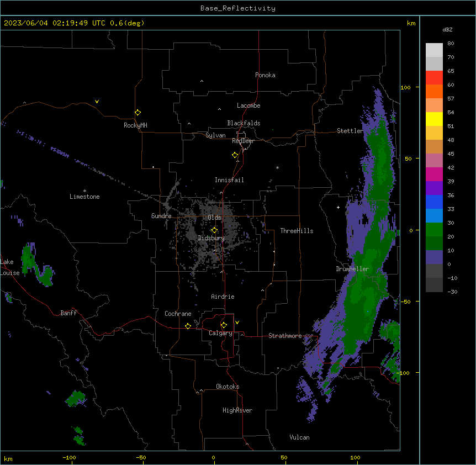
Task: Click the asterisk marker above Limestone
Action: pos(84,191)
